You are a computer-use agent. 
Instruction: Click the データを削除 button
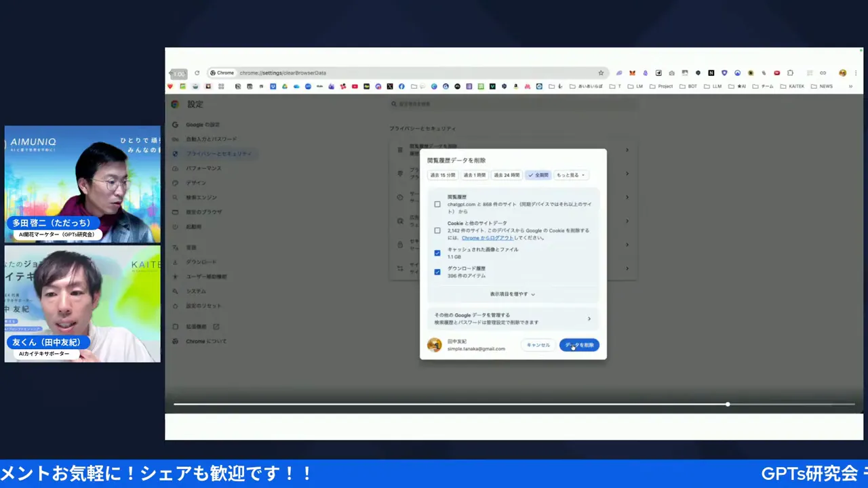579,345
